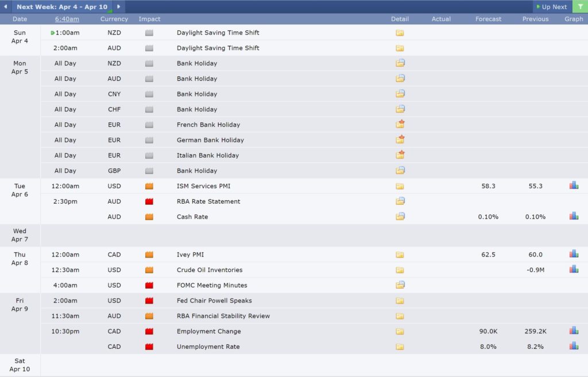Show graph for Crude Oil Inventories
Screen dimensions: 588x377
(x=574, y=269)
